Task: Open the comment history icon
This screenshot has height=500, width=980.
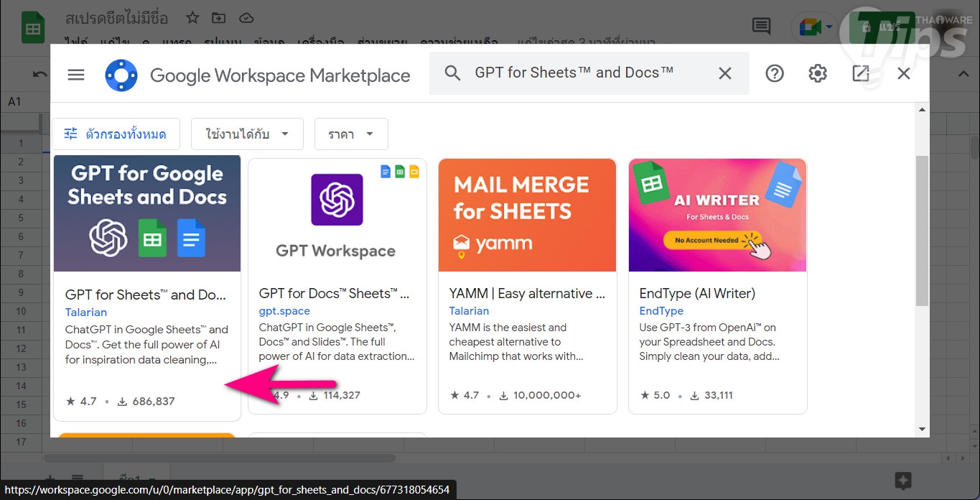Action: [761, 27]
